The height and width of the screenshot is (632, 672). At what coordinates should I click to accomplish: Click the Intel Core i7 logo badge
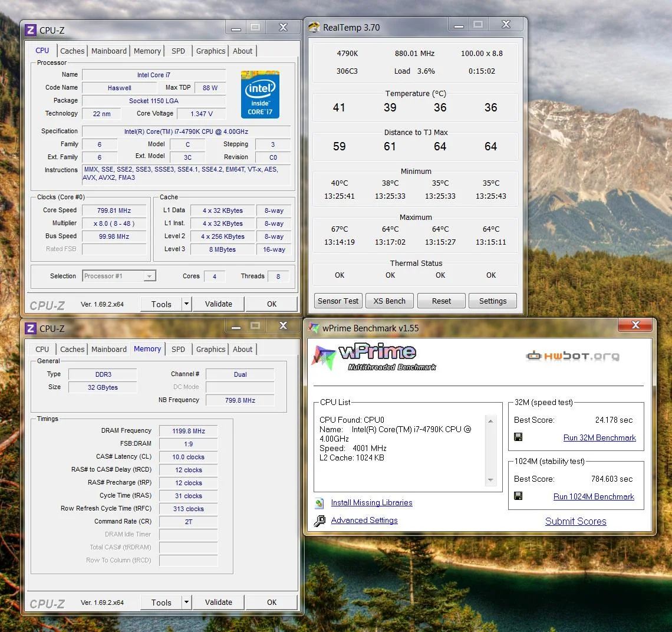point(260,94)
